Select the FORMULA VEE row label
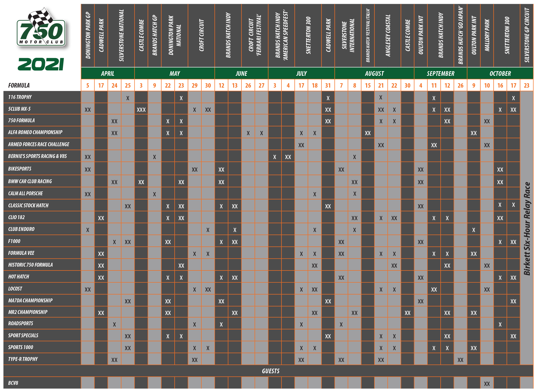The image size is (537, 392). pos(21,253)
